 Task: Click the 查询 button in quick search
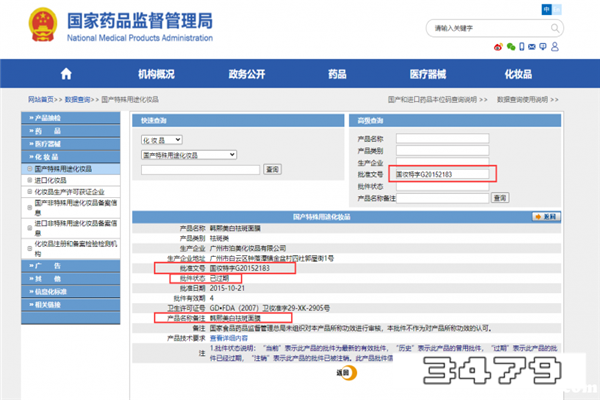click(x=272, y=169)
